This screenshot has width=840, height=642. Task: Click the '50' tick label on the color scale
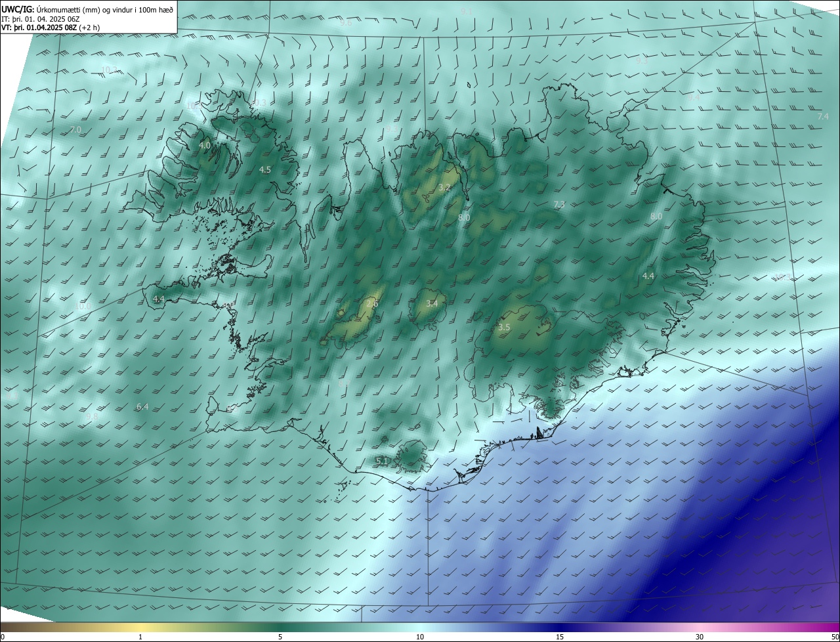point(835,637)
